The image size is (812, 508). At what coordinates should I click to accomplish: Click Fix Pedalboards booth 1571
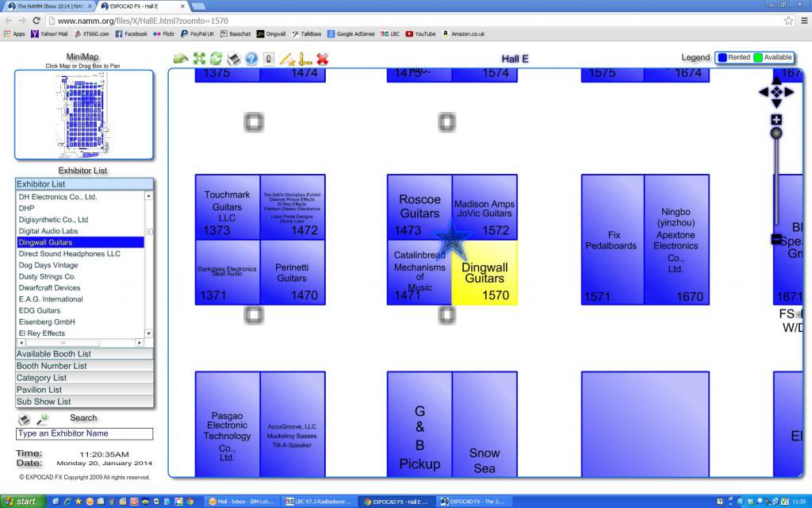click(613, 240)
